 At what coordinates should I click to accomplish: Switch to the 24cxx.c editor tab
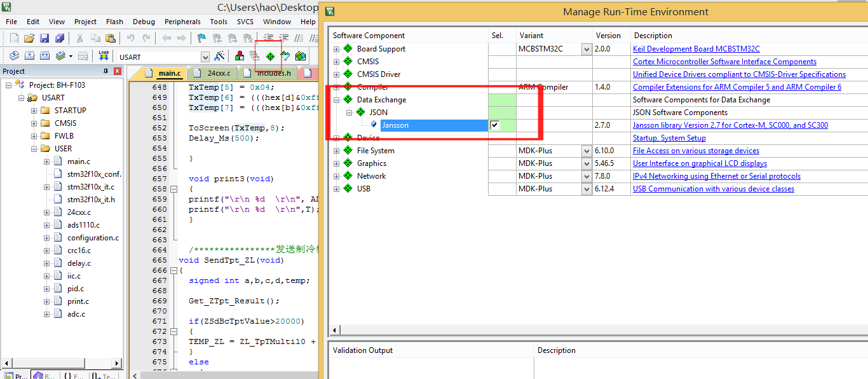214,73
